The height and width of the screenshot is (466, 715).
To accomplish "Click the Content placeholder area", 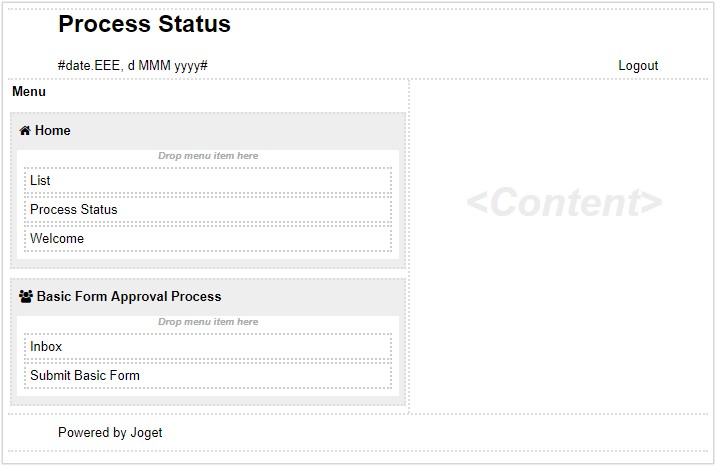I will [x=563, y=203].
